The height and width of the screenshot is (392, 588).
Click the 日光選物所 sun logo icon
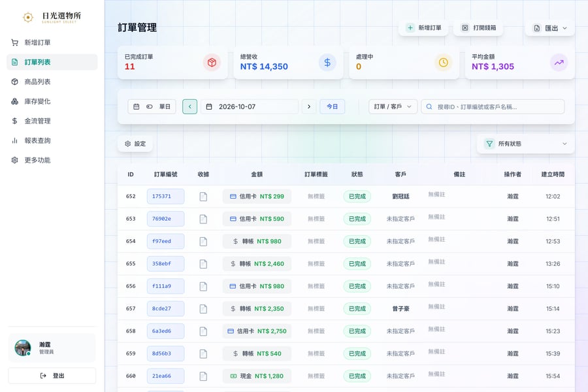[x=27, y=17]
